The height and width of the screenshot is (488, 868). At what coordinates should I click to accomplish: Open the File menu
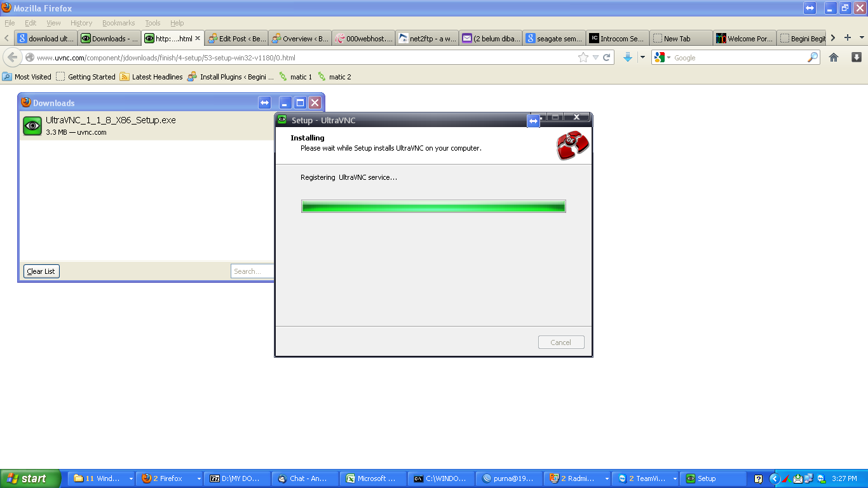[10, 23]
